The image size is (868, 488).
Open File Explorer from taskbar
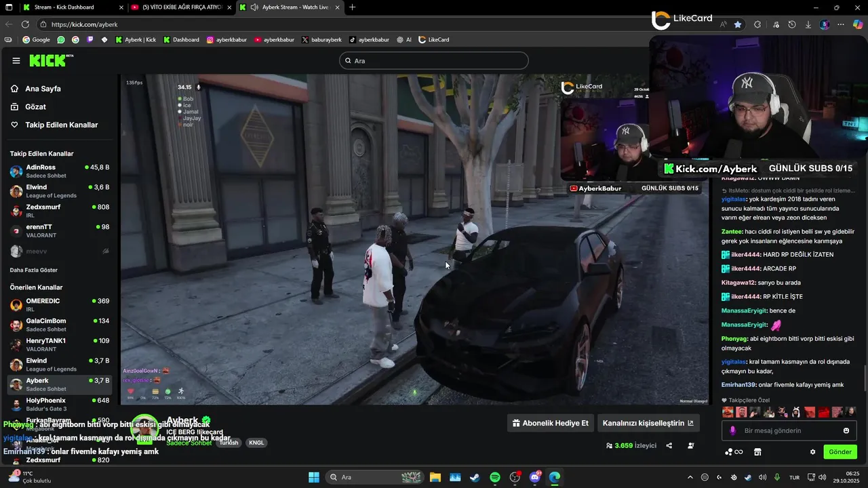pyautogui.click(x=435, y=477)
